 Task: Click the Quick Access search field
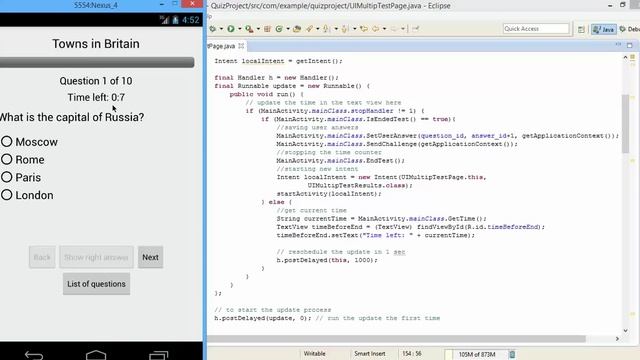[x=536, y=29]
